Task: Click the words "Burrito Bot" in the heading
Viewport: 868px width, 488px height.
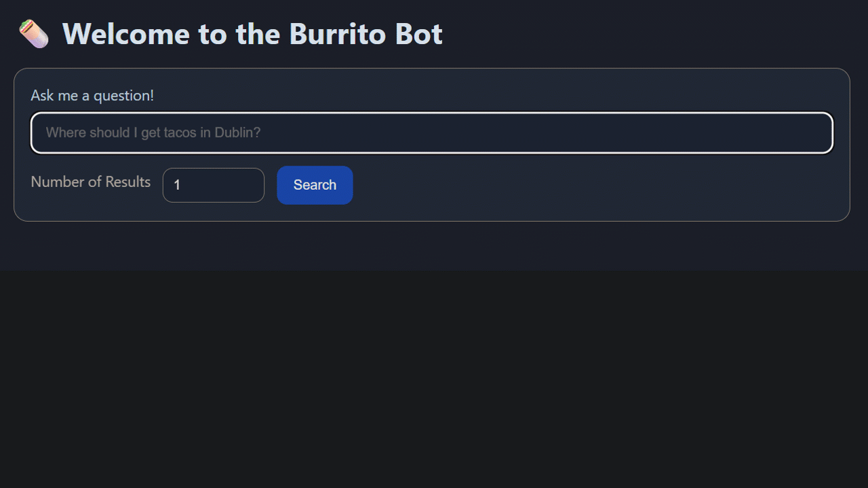Action: (x=366, y=34)
